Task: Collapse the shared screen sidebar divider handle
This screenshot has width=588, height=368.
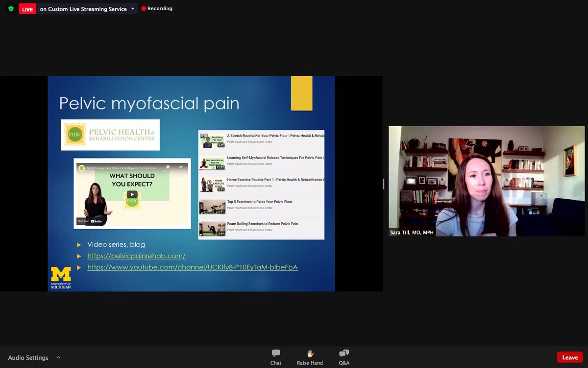Action: pos(383,184)
